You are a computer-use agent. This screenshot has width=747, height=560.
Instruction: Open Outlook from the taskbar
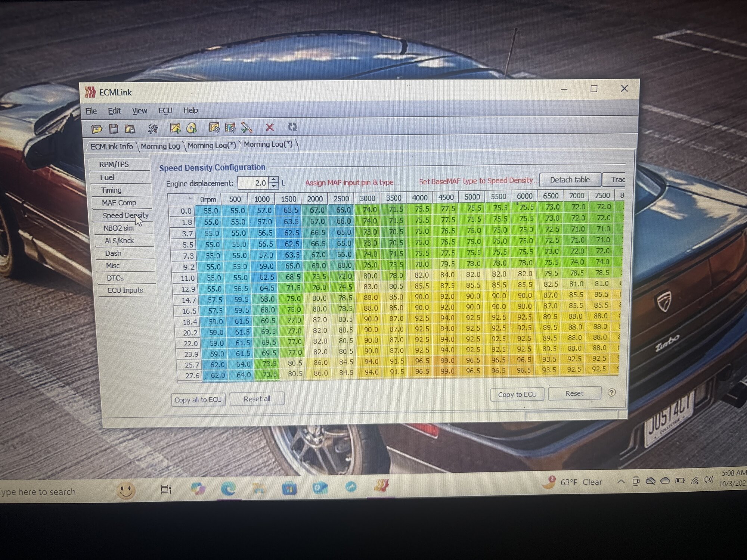320,487
